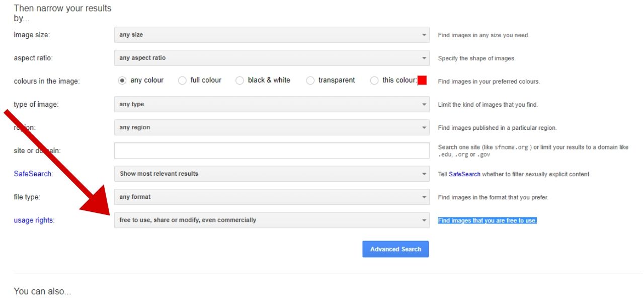Click the site or domain text field
The height and width of the screenshot is (302, 644).
[272, 150]
